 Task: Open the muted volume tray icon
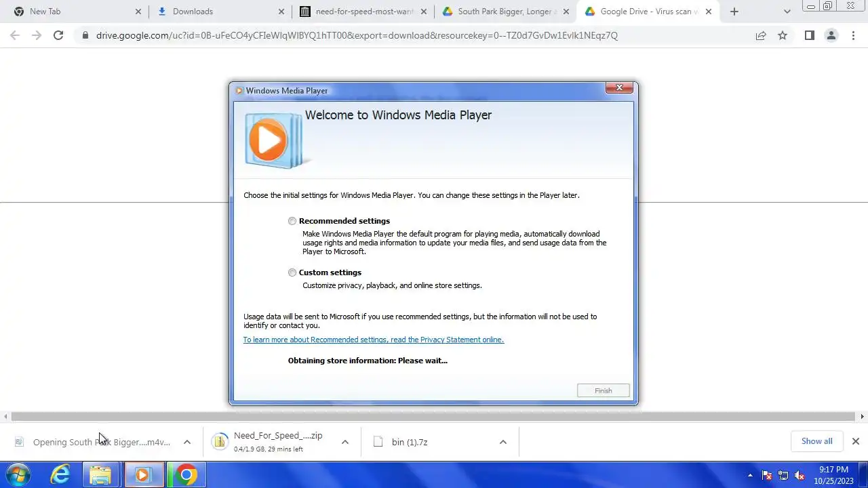coord(800,475)
